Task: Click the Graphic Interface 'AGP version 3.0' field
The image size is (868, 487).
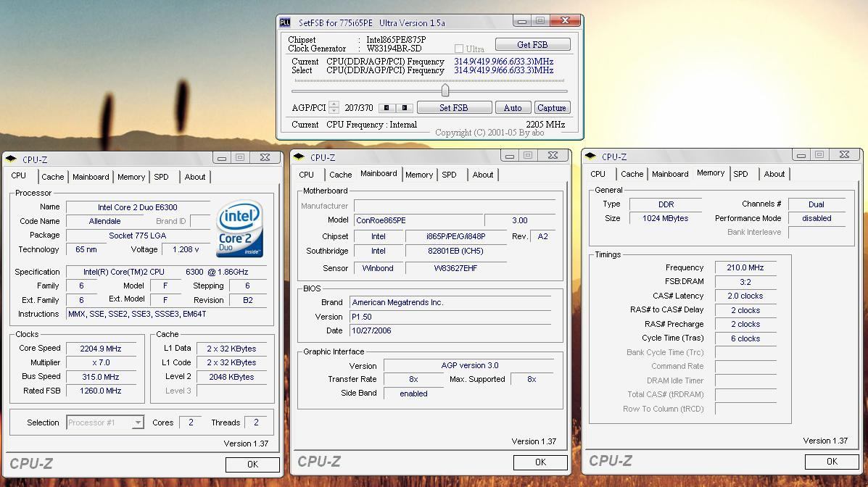Action: pyautogui.click(x=469, y=365)
